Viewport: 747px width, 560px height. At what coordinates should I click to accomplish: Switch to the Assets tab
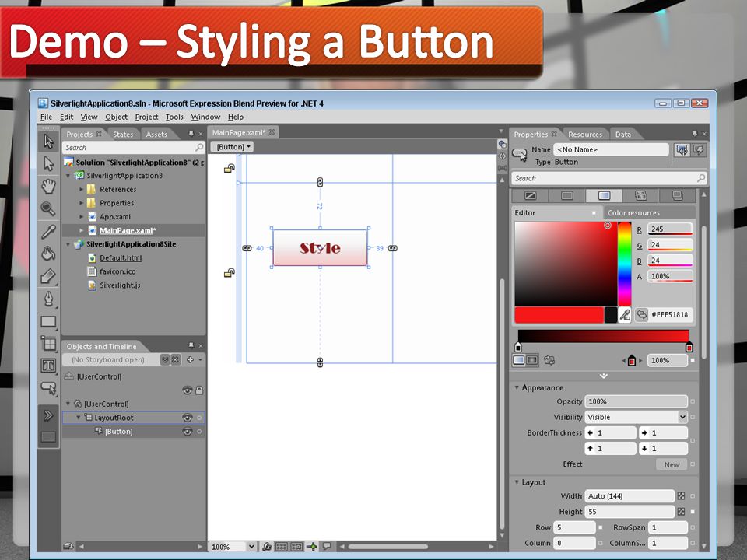(156, 135)
